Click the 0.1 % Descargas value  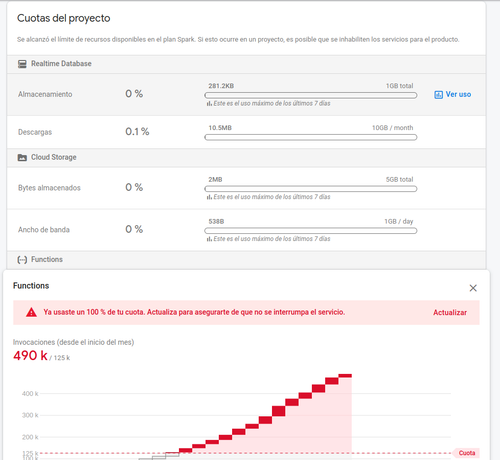pyautogui.click(x=137, y=132)
